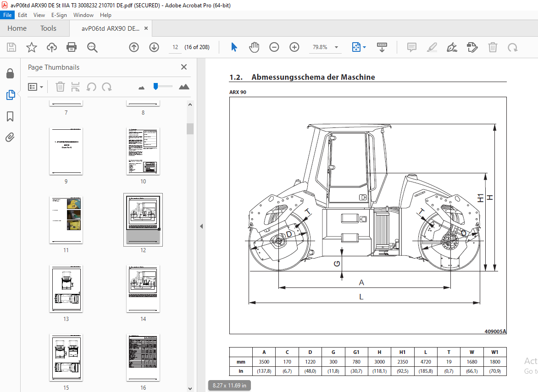The image size is (538, 392).
Task: Zoom in with the plus icon
Action: pos(294,47)
